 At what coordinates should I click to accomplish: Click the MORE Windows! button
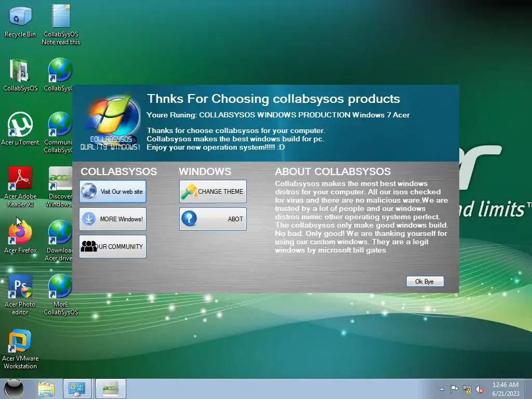[113, 219]
